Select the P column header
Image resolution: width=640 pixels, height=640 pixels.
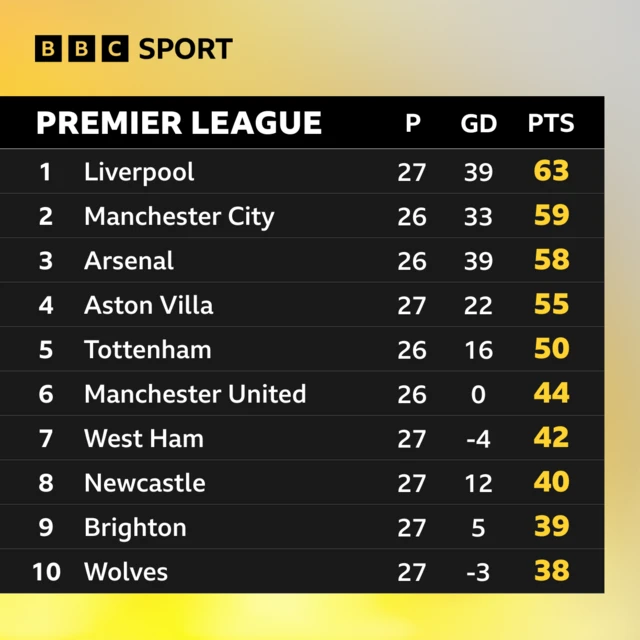413,123
